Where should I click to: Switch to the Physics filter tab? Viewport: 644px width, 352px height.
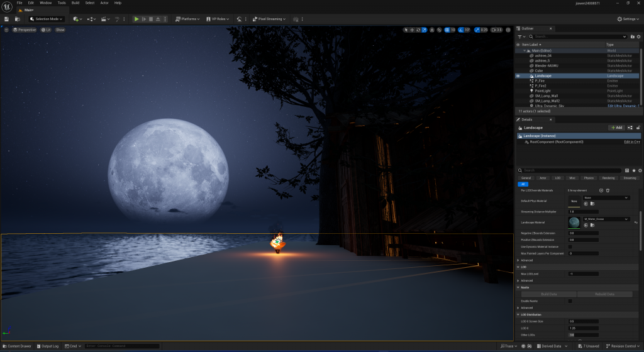pyautogui.click(x=589, y=178)
